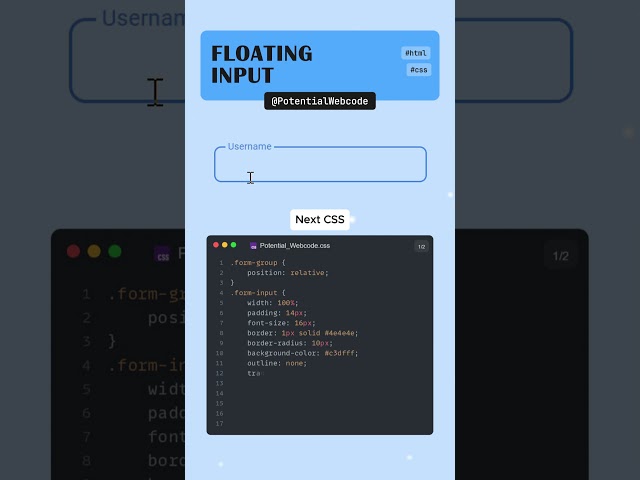The image size is (640, 480).
Task: Click the red dot in code window
Action: click(x=216, y=245)
